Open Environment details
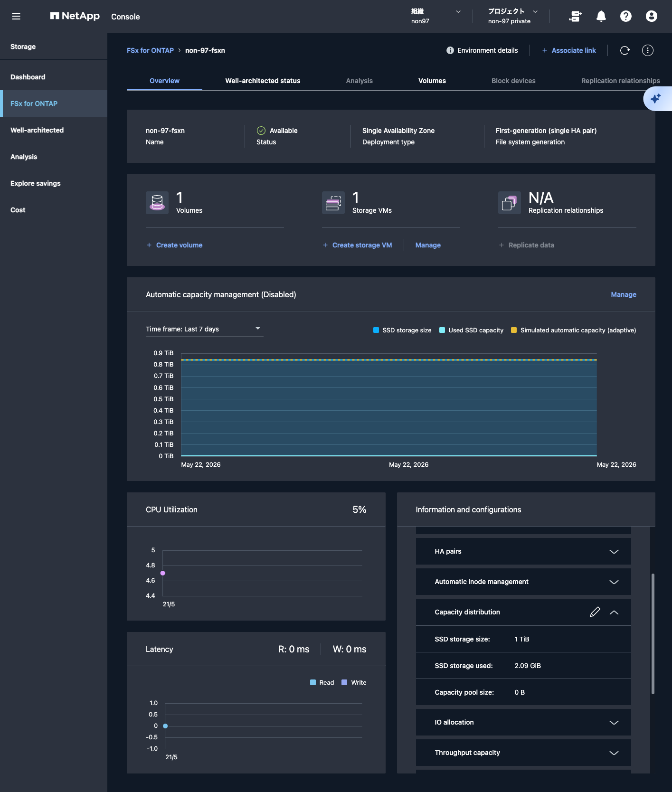 click(482, 50)
